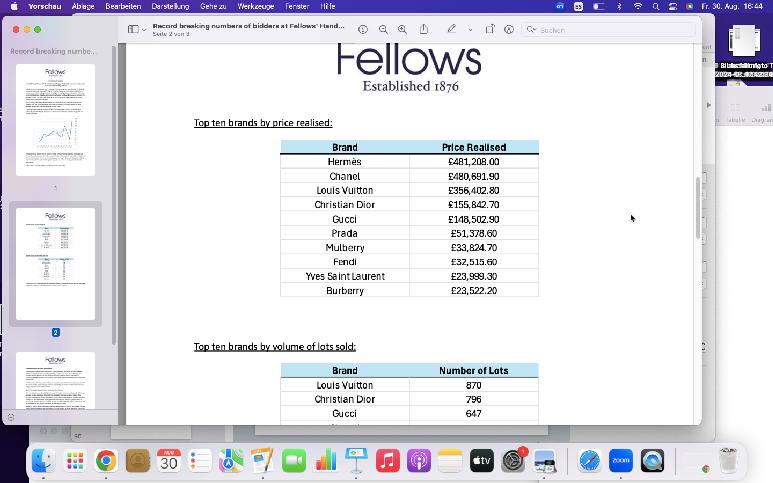Image resolution: width=773 pixels, height=483 pixels.
Task: Select page 1 thumbnail in sidebar
Action: coord(55,120)
